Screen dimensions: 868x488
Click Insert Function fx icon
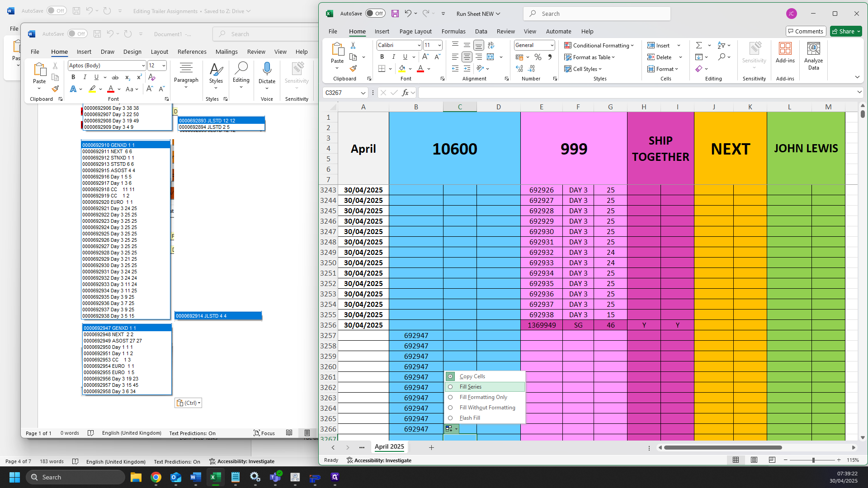click(x=405, y=93)
